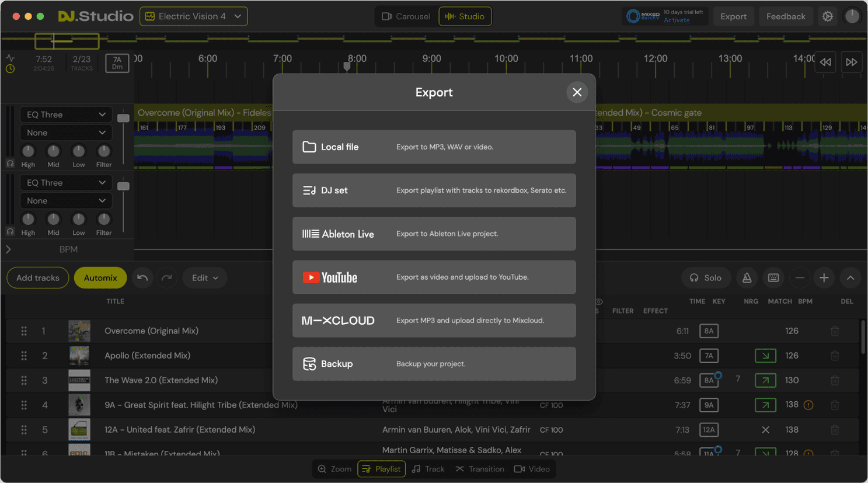Open the metronome tool near Solo button

(747, 278)
